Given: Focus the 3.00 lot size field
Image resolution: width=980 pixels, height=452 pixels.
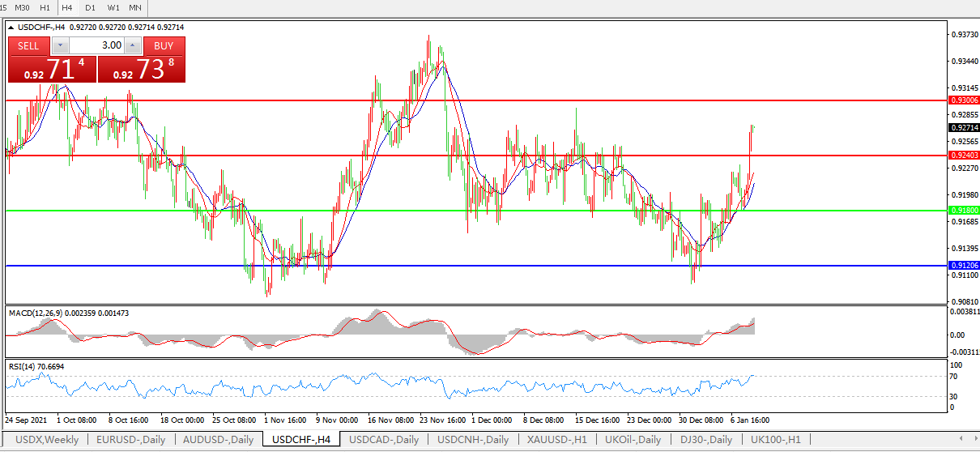Looking at the screenshot, I should point(97,46).
